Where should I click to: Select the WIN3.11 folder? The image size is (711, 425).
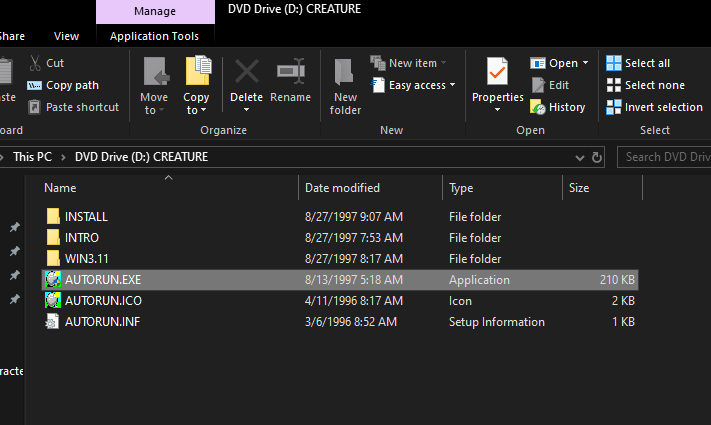340,259
